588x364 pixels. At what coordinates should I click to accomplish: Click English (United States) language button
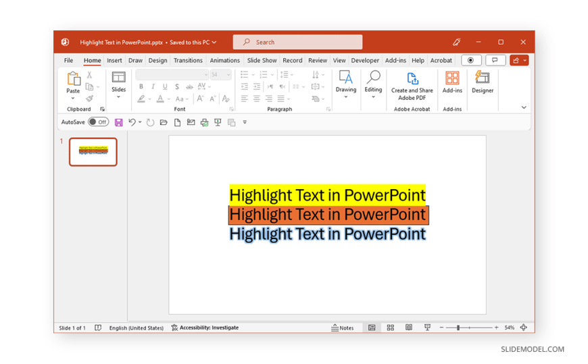click(x=137, y=328)
